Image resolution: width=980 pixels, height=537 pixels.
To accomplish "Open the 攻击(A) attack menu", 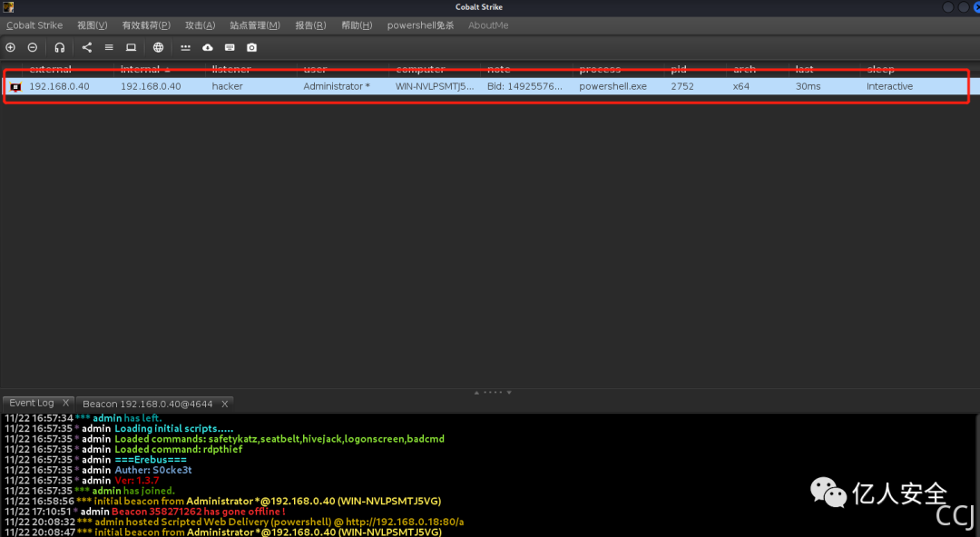I will point(200,25).
